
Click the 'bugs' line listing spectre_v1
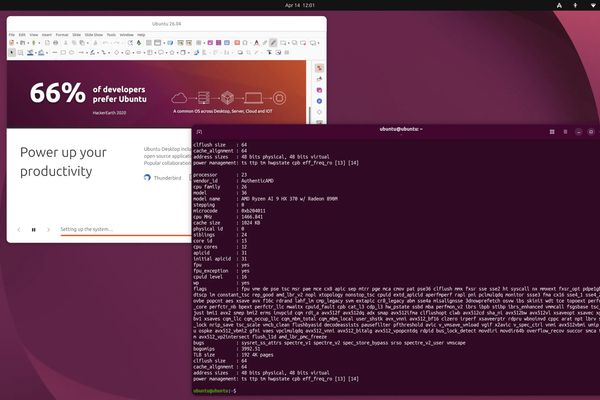(329, 343)
